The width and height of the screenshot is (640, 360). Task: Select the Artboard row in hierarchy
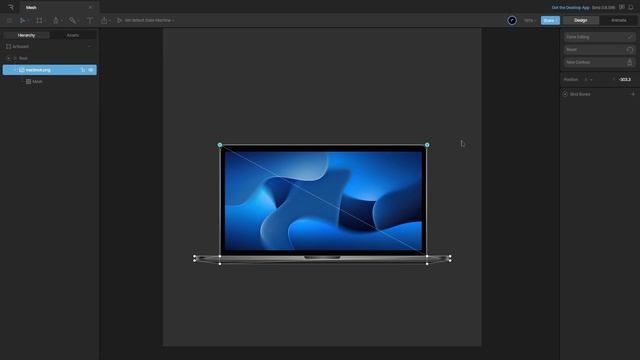pos(49,47)
